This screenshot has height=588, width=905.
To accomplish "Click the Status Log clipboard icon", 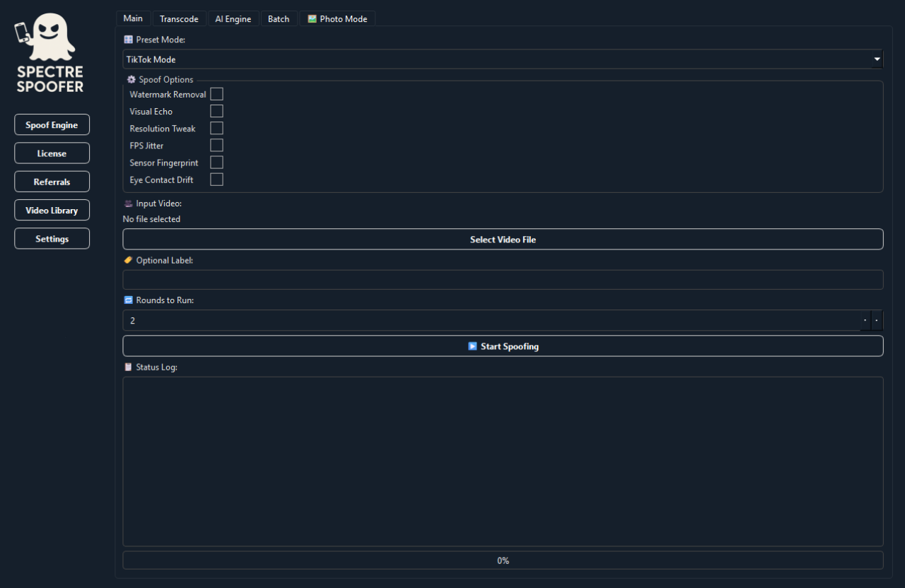I will click(x=128, y=367).
